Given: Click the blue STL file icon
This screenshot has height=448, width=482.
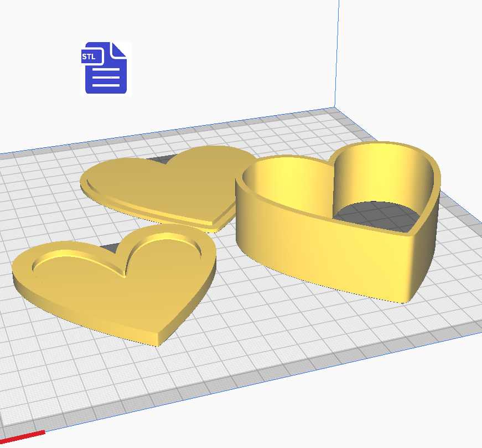Looking at the screenshot, I should pos(106,68).
